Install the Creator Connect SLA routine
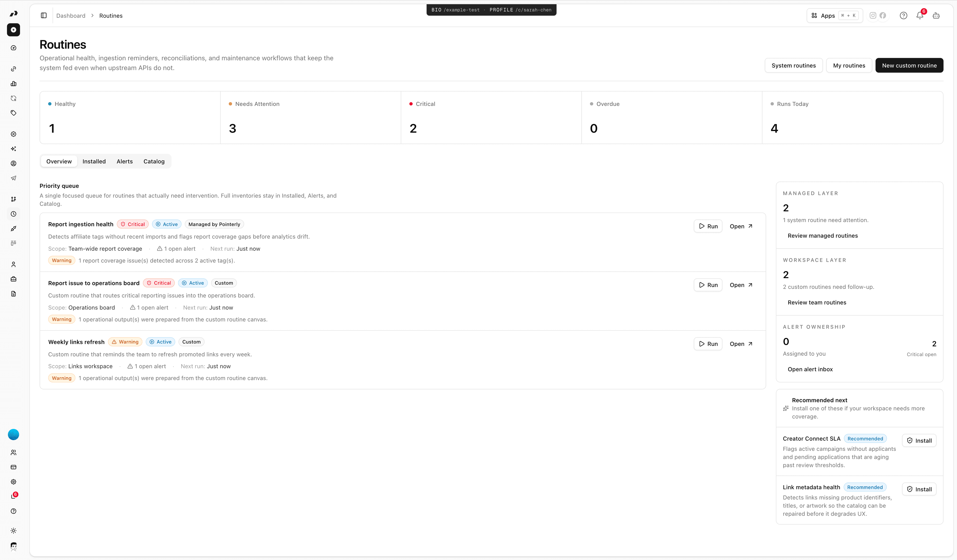Image resolution: width=957 pixels, height=560 pixels. pyautogui.click(x=919, y=441)
